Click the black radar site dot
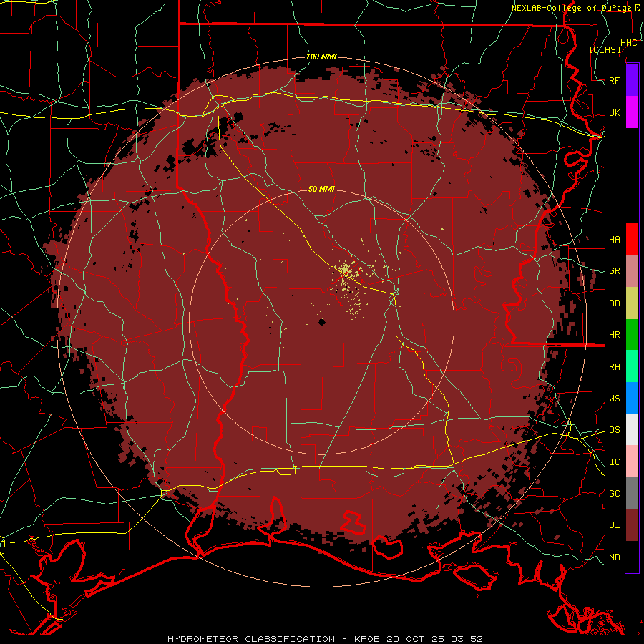Viewport: 644px width, 644px height. point(322,322)
